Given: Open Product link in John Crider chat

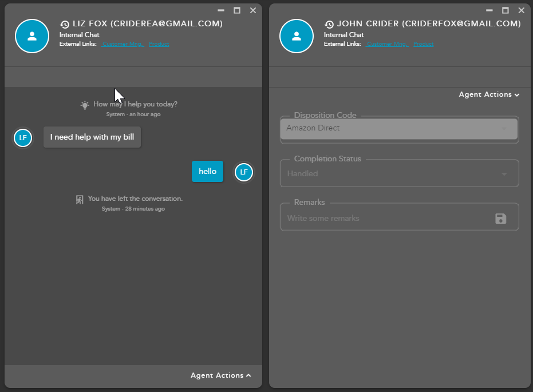Looking at the screenshot, I should coord(424,44).
